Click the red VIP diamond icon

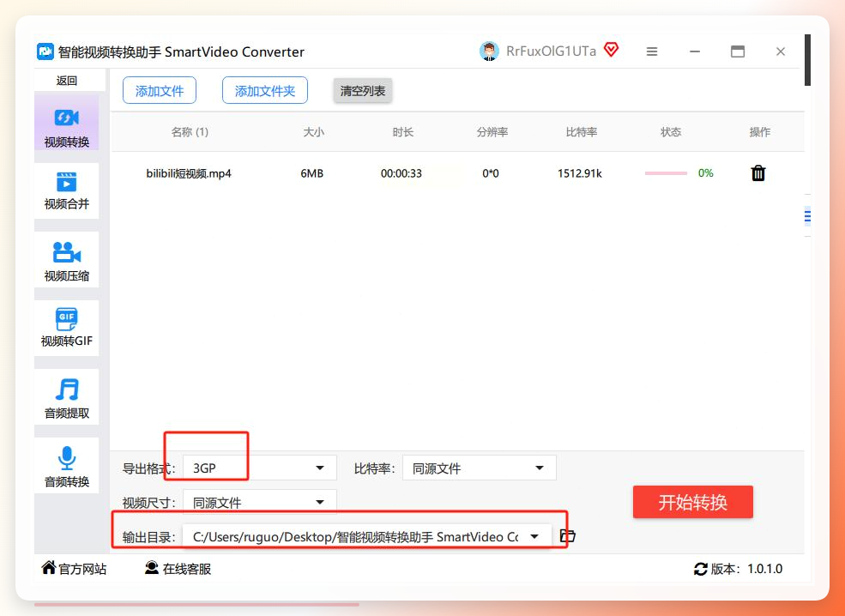point(611,50)
